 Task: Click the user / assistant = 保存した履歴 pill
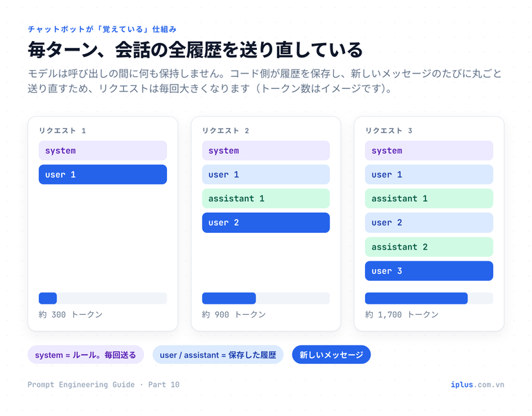pos(218,355)
